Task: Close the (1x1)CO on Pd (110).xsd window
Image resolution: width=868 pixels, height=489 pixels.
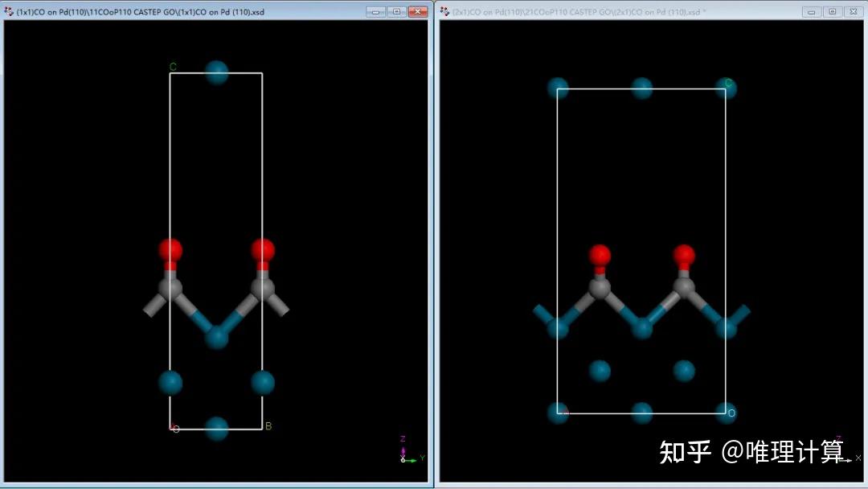Action: click(x=417, y=11)
